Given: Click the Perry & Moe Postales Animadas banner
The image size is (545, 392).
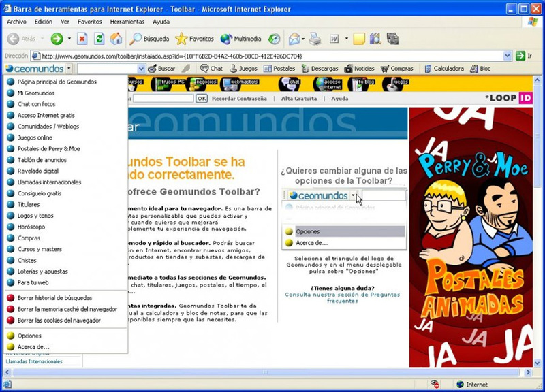Looking at the screenshot, I should click(x=471, y=237).
